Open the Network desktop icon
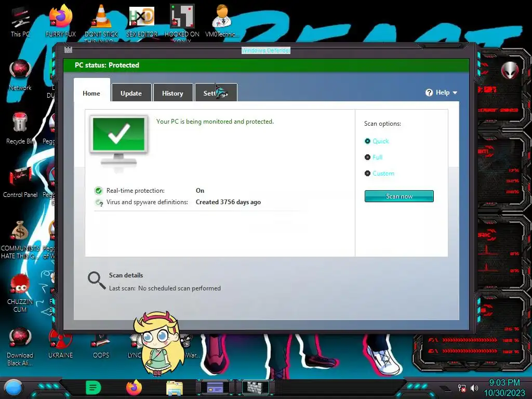Viewport: 532px width, 399px height. click(20, 75)
